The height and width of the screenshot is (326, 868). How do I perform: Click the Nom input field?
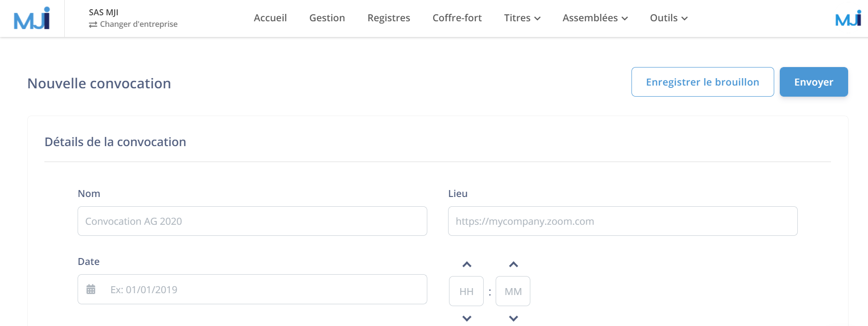tap(252, 221)
